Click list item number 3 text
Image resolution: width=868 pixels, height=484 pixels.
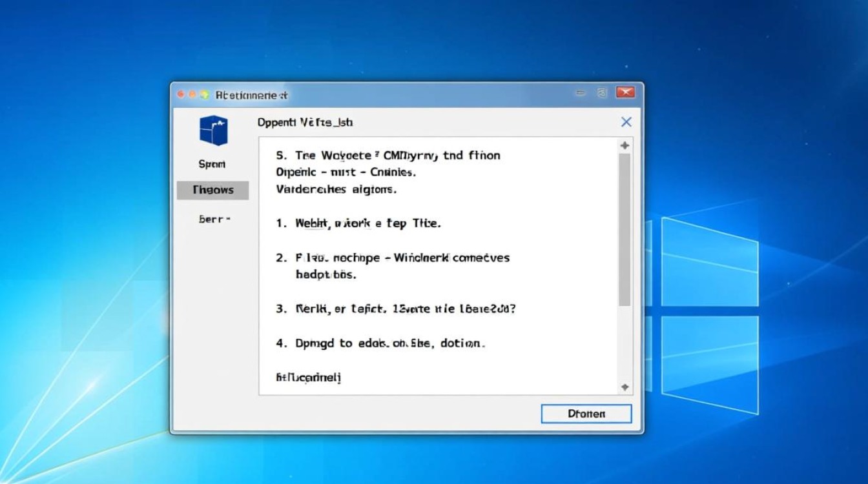click(x=405, y=308)
